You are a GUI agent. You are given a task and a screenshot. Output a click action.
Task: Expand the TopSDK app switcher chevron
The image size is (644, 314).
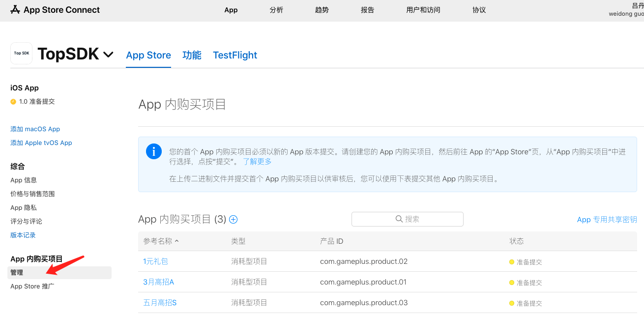click(108, 55)
